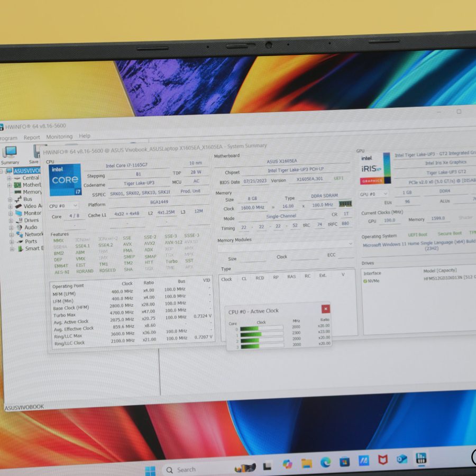Select the Memory module icon in the tree
This screenshot has height=476, width=476.
pos(18,192)
